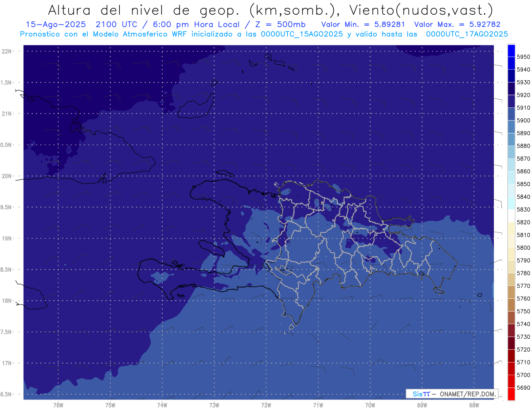Click the '5770' colorbar value
The height and width of the screenshot is (411, 532).
tap(523, 286)
